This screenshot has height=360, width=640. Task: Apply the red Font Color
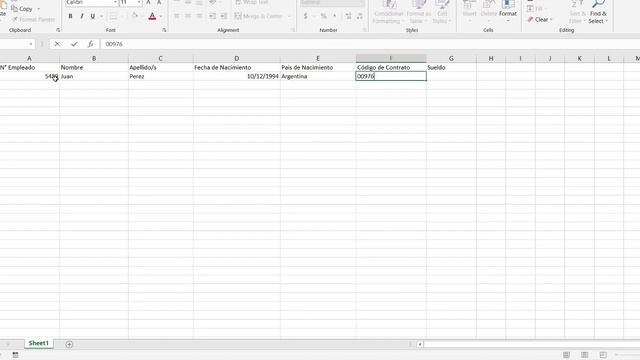click(x=152, y=16)
